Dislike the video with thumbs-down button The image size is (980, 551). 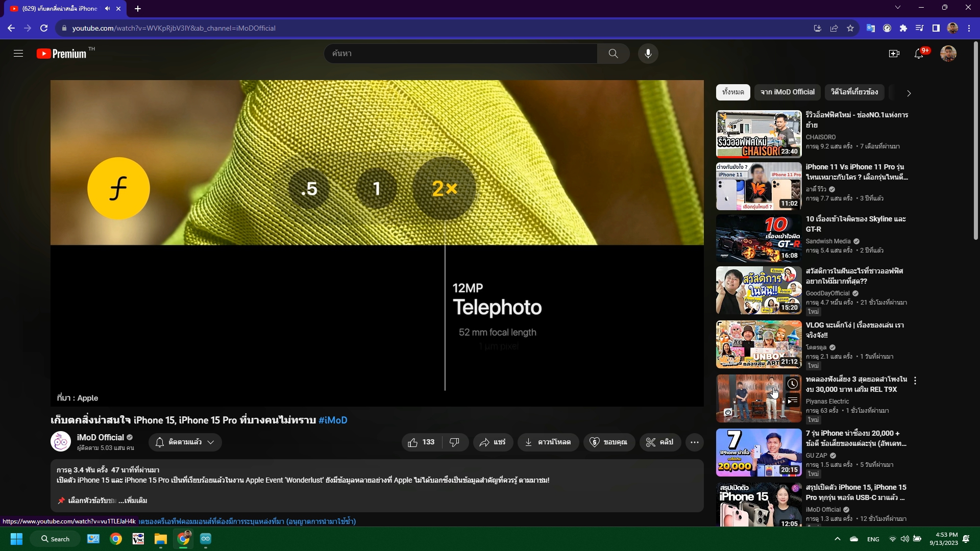tap(454, 442)
